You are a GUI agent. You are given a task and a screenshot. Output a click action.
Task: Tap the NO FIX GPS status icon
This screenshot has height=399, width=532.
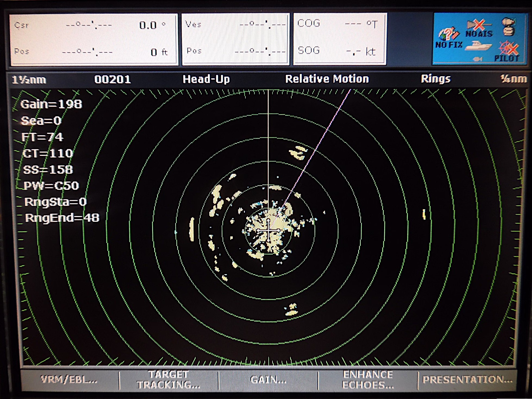449,38
